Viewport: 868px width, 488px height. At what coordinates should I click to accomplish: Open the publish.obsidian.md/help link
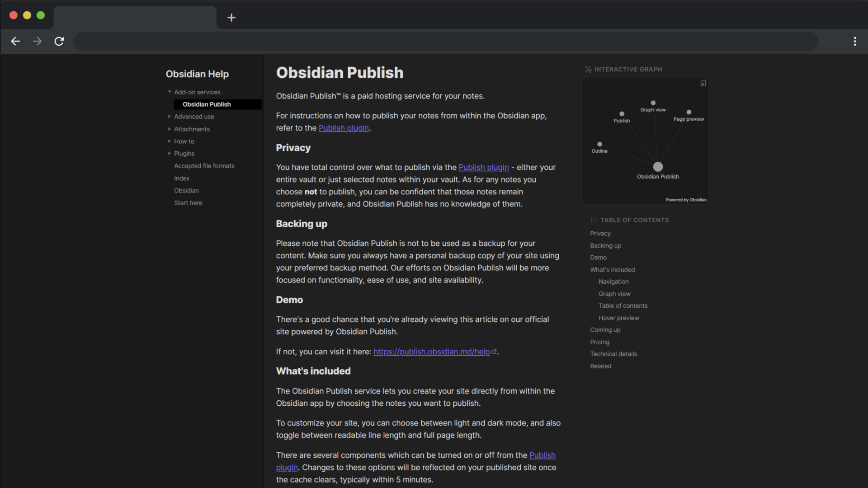431,352
